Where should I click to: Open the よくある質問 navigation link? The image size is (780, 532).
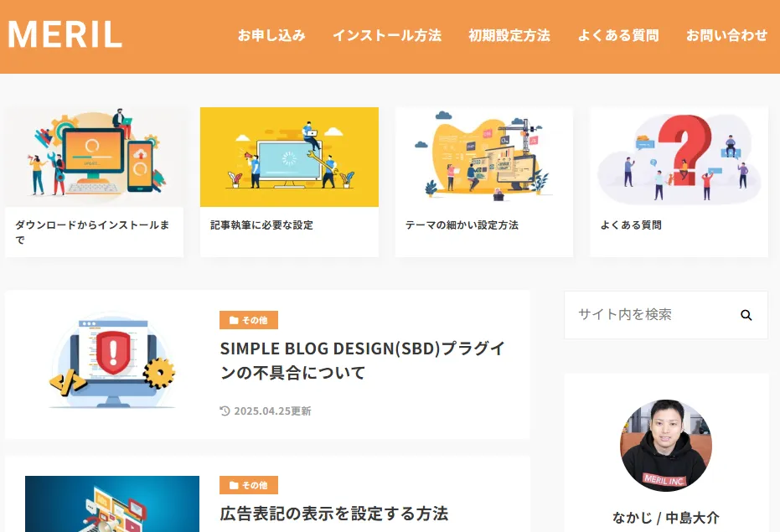[x=617, y=35]
